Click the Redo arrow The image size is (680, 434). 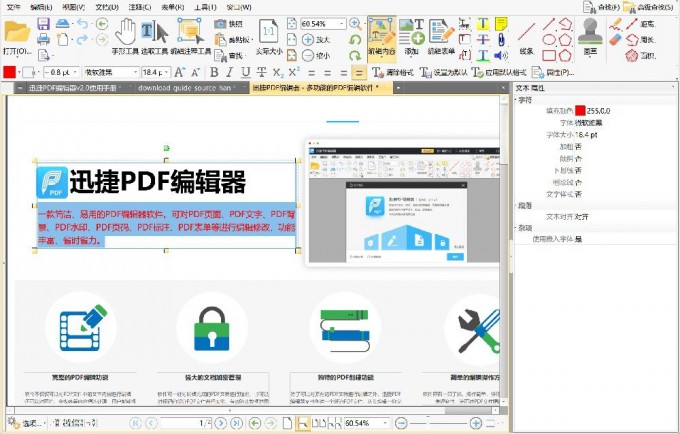(x=82, y=40)
